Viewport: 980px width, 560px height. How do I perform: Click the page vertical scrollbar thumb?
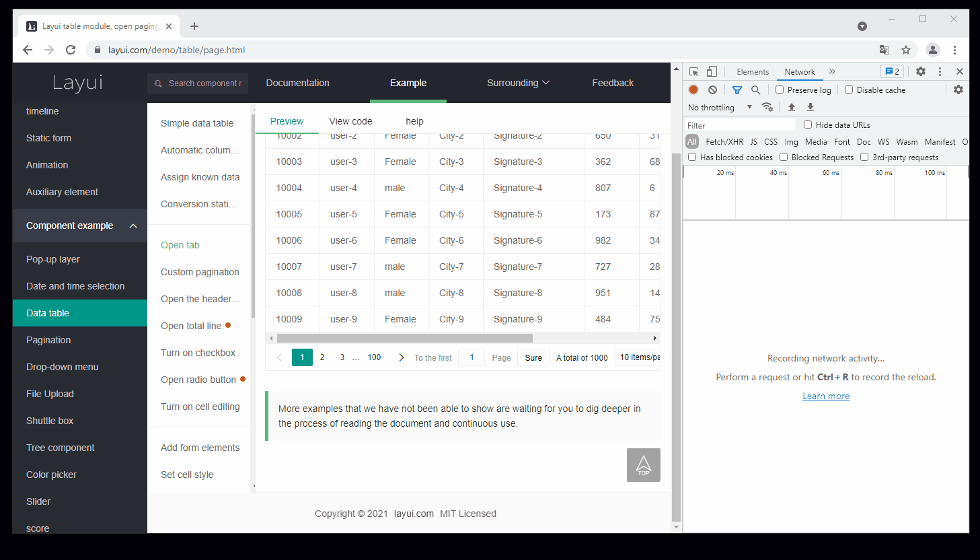point(676,337)
